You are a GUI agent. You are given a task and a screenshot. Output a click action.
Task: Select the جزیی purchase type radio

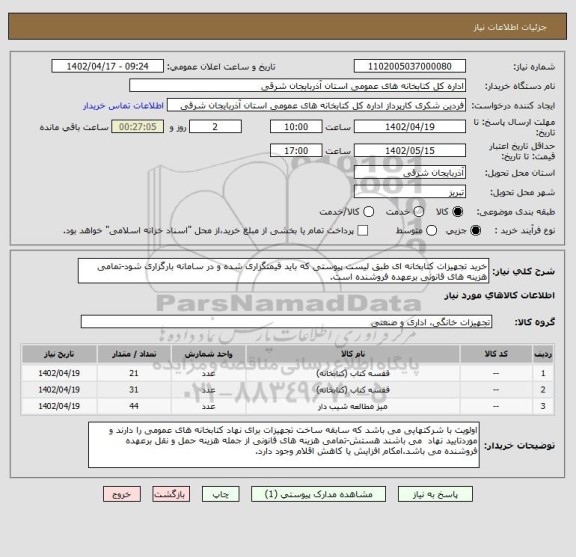(475, 231)
